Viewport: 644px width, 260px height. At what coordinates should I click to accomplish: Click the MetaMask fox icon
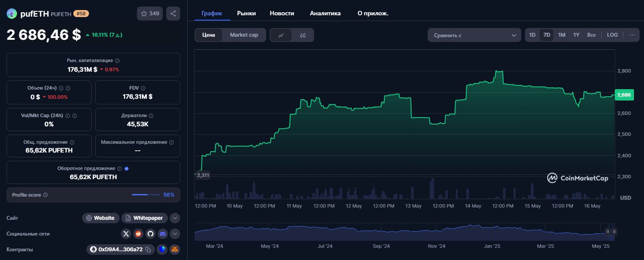pos(175,250)
